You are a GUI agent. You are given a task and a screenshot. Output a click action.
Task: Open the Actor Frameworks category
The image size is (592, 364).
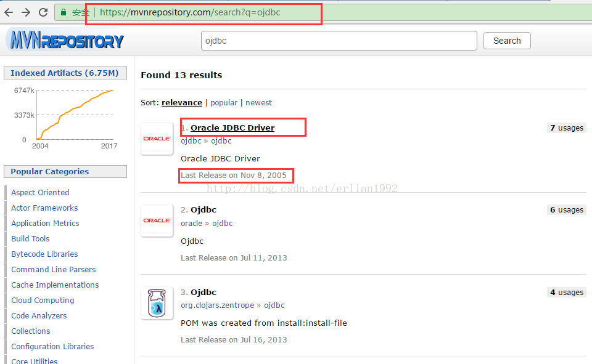(x=44, y=208)
